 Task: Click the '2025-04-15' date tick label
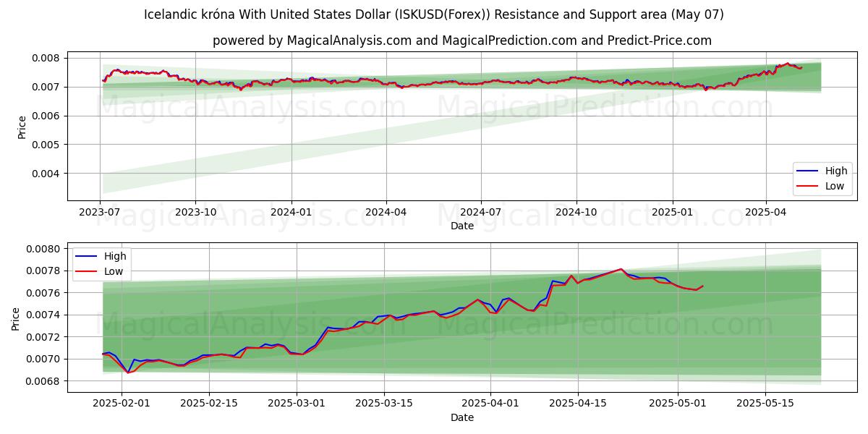click(578, 404)
